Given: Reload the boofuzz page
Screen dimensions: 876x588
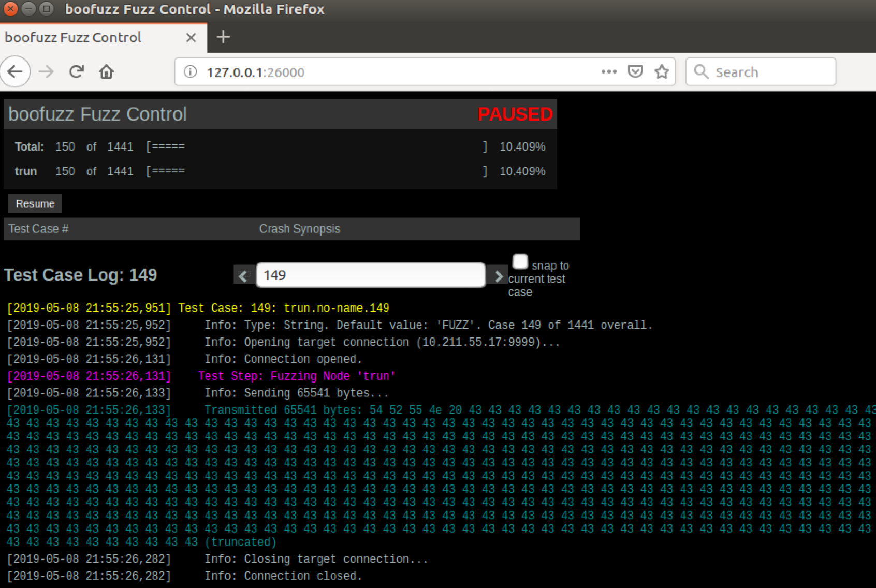Looking at the screenshot, I should (77, 71).
